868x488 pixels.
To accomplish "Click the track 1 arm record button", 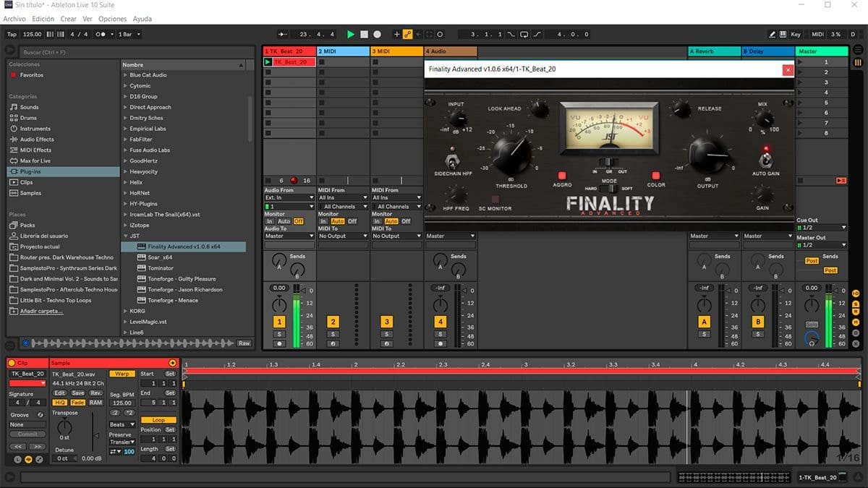I will [279, 343].
